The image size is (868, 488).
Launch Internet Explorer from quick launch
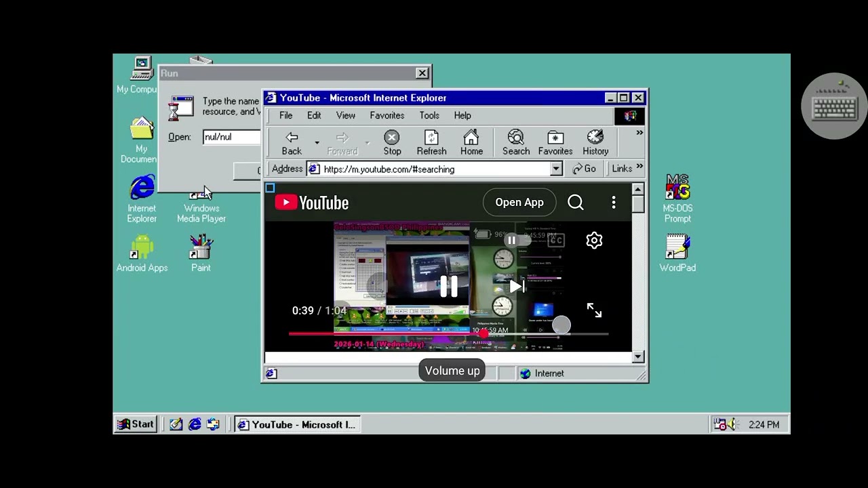click(195, 424)
